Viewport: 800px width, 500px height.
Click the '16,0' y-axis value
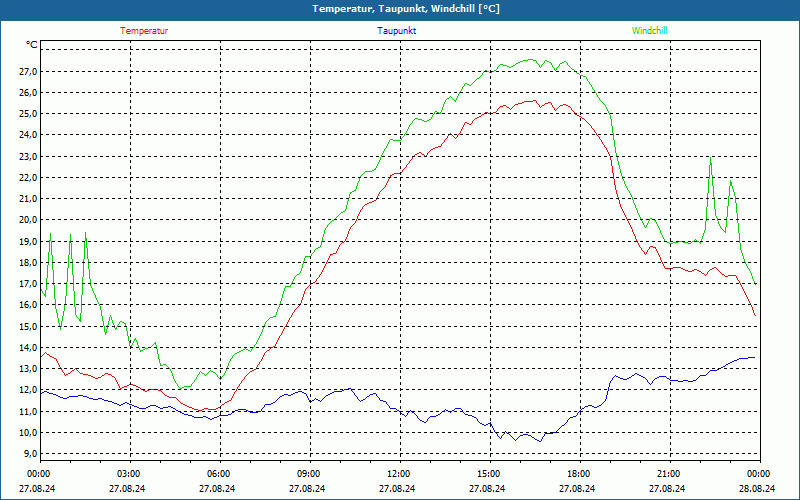pos(28,305)
